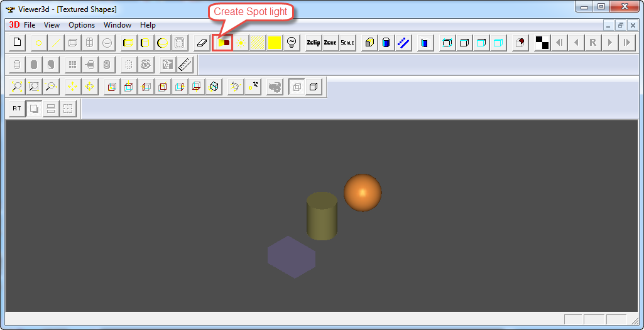644x330 pixels.
Task: Click the blue cylinder shape icon
Action: (386, 43)
